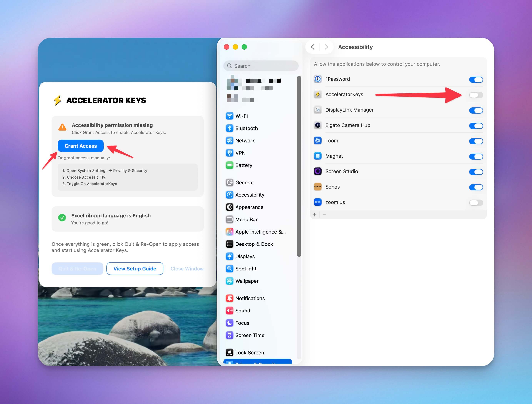532x404 pixels.
Task: Go back with the left chevron
Action: tap(312, 47)
